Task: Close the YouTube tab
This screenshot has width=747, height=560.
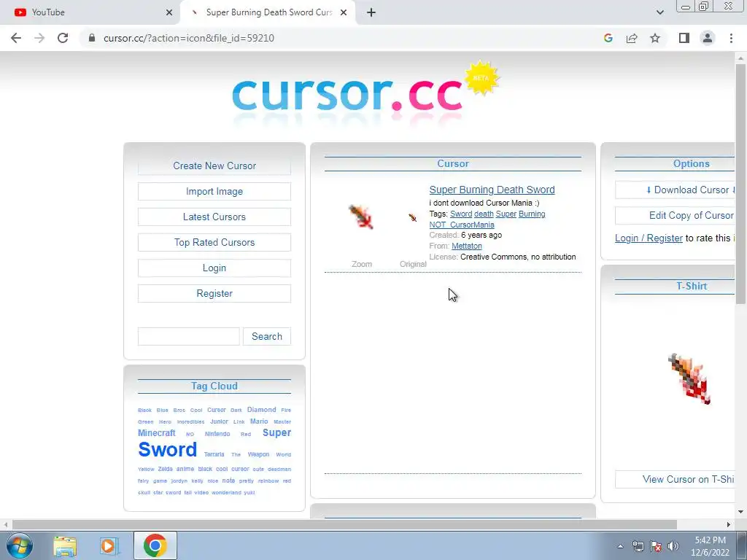Action: click(169, 12)
